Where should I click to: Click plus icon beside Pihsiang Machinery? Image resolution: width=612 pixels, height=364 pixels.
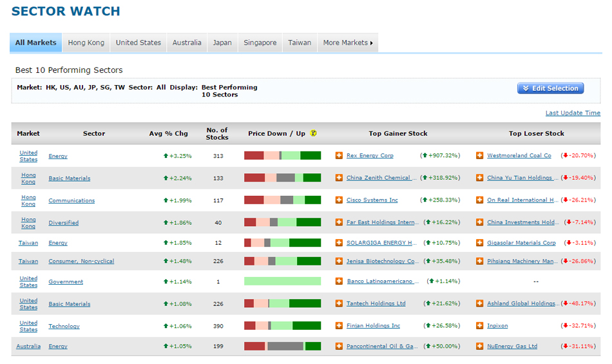pyautogui.click(x=479, y=261)
